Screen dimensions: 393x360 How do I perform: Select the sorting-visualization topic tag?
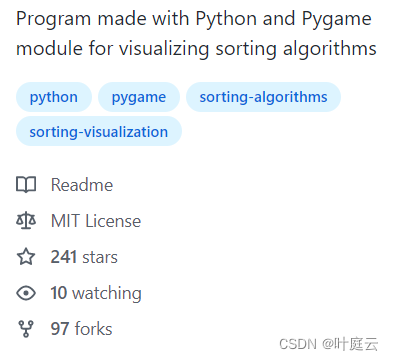click(99, 131)
